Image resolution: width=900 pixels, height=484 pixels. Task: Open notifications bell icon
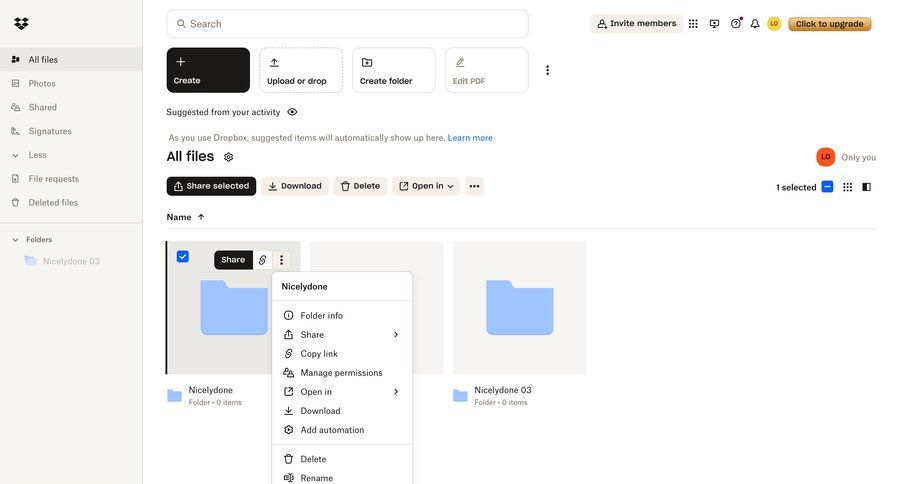tap(755, 24)
